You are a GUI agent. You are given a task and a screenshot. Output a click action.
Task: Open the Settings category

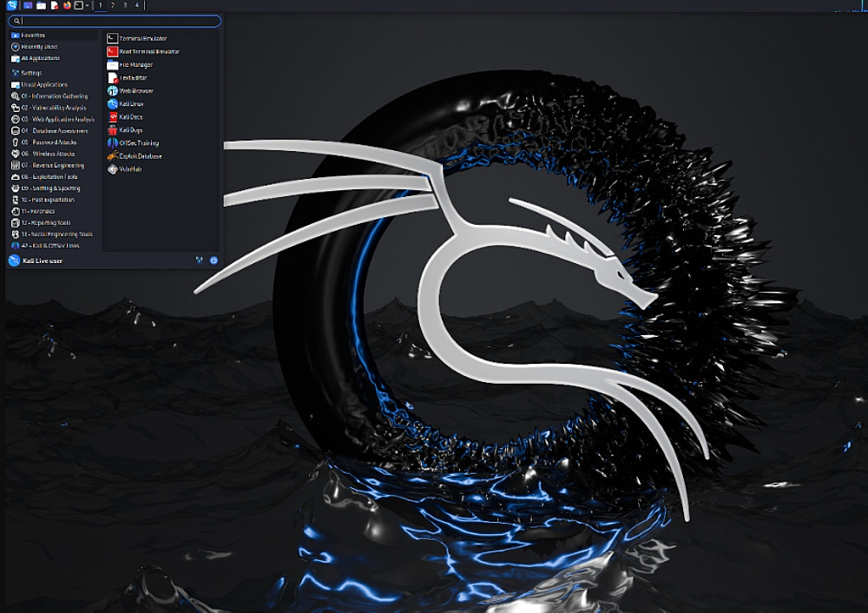click(x=54, y=73)
